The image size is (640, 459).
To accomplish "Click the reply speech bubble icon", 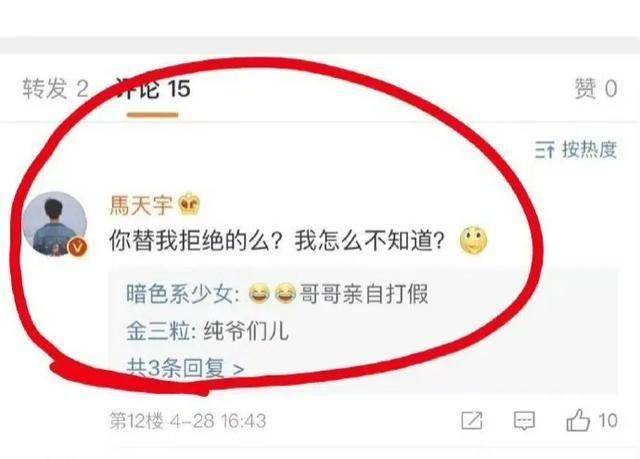I will point(524,421).
